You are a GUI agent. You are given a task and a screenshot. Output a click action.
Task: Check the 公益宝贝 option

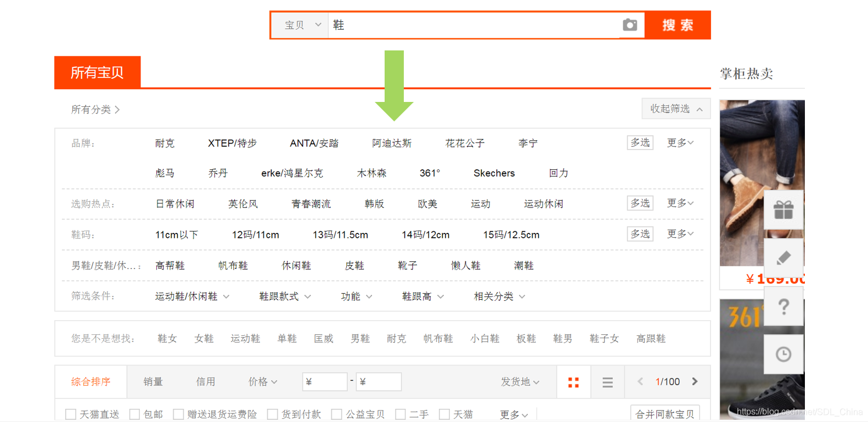point(337,414)
